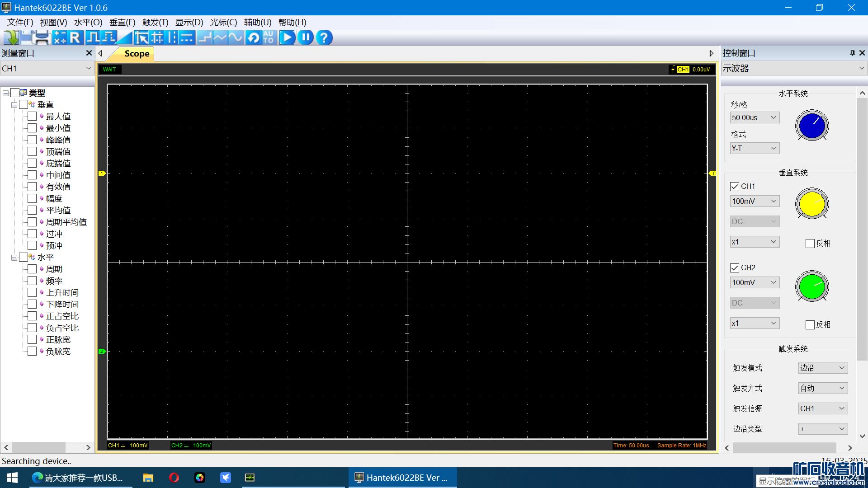
Task: Select the cursor arrow tool icon
Action: click(142, 38)
